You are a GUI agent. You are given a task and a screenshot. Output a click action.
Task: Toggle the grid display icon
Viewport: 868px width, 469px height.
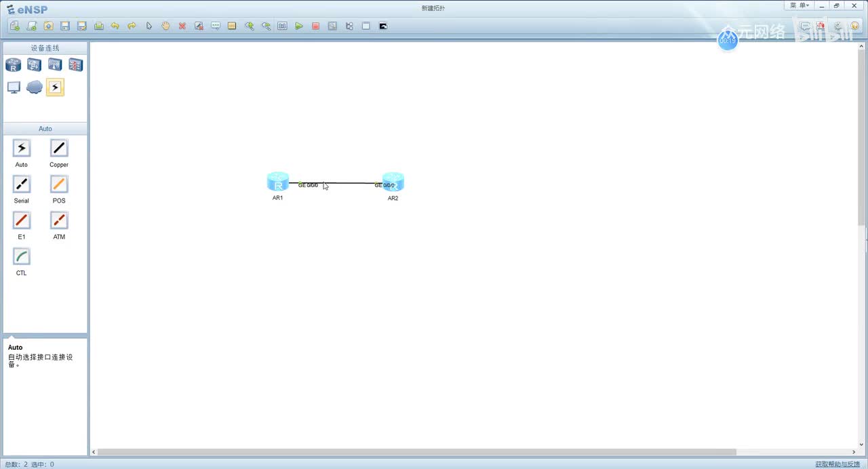(366, 26)
